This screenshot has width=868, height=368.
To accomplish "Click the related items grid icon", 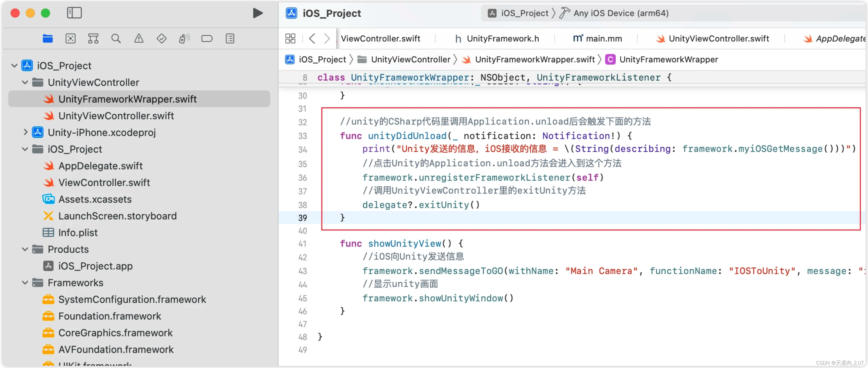I will (x=290, y=38).
